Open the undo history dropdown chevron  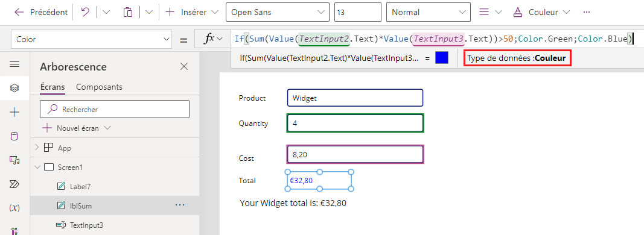point(106,12)
